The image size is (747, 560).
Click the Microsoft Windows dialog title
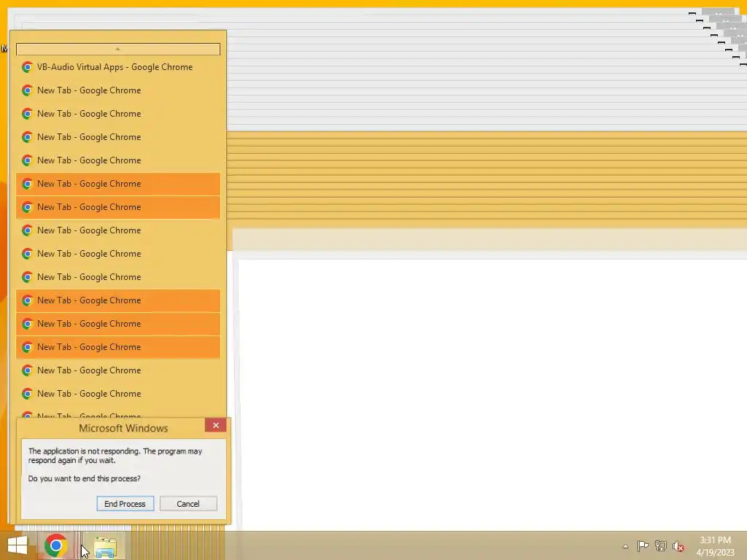pyautogui.click(x=123, y=428)
